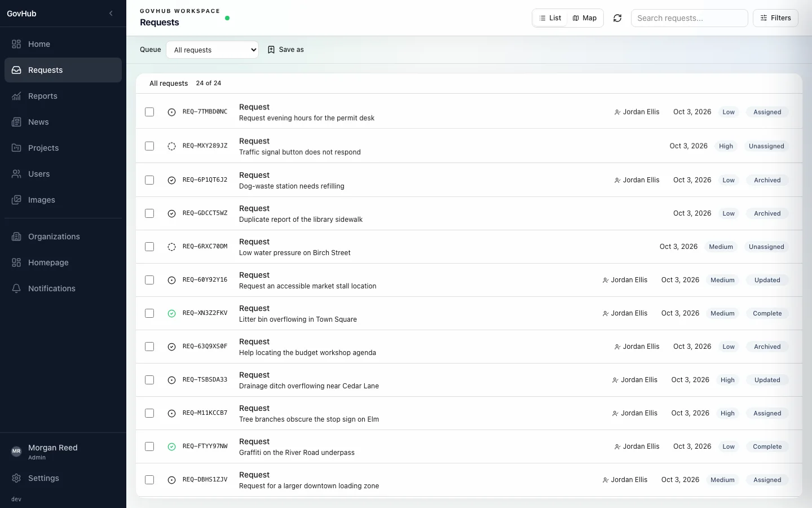This screenshot has width=812, height=508.
Task: Tick checkbox for Dog-waste station request
Action: [x=149, y=180]
